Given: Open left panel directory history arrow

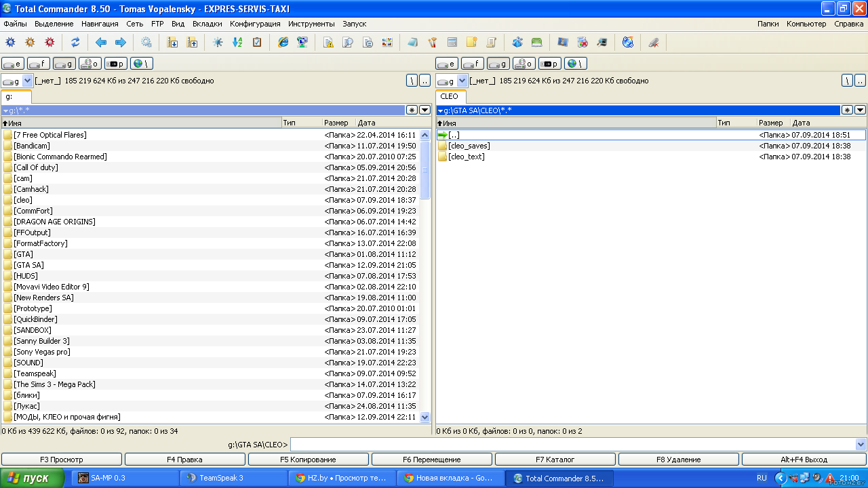Looking at the screenshot, I should pos(425,110).
